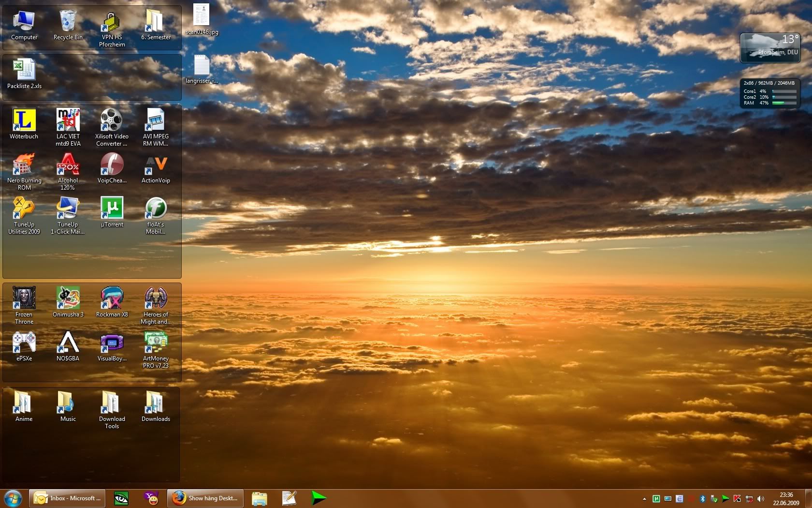Open network connection tray icon
812x508 pixels.
click(749, 499)
